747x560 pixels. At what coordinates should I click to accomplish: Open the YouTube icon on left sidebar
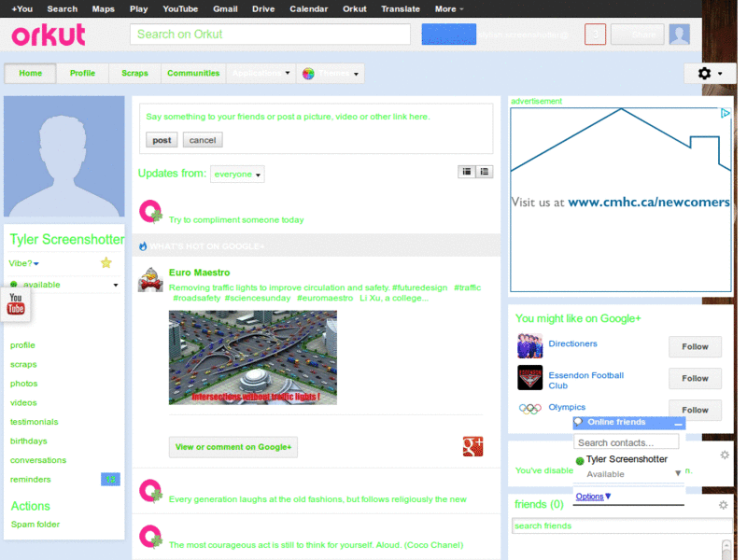click(16, 304)
